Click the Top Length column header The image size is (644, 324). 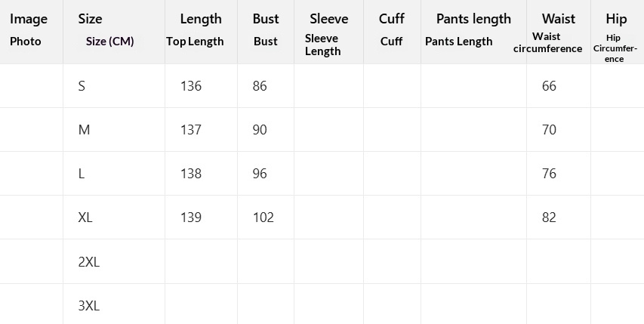tap(200, 29)
